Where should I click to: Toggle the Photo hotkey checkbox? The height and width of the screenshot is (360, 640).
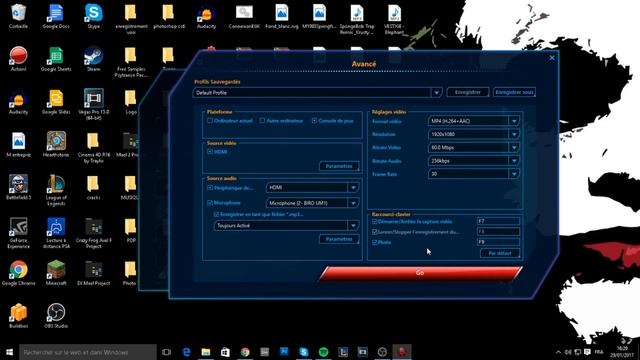click(x=374, y=242)
